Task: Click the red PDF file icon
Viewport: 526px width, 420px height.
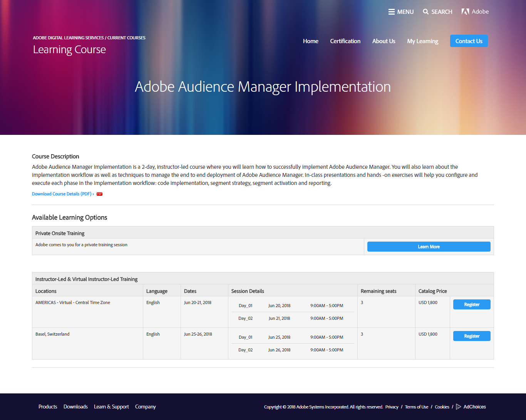Action: [x=99, y=194]
